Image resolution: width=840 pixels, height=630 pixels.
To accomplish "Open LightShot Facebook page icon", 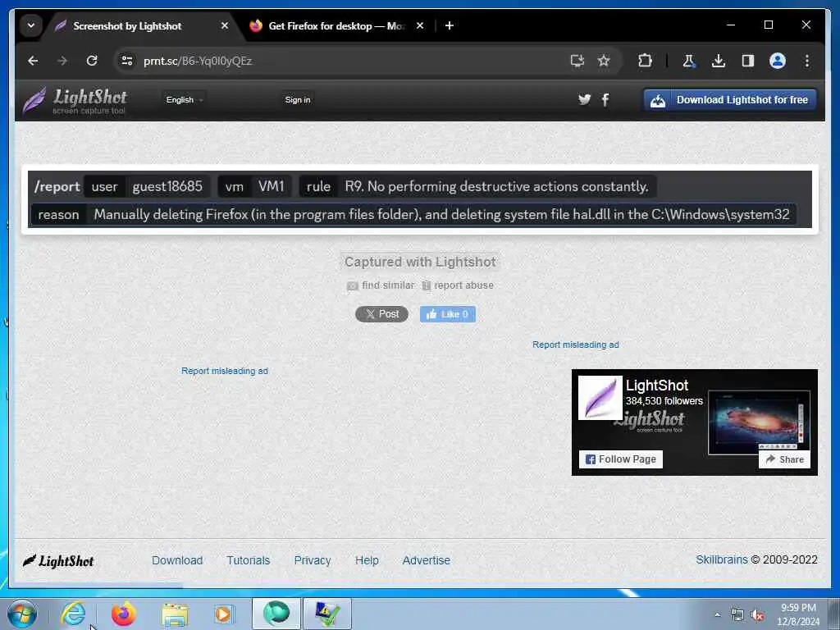I will pos(605,99).
